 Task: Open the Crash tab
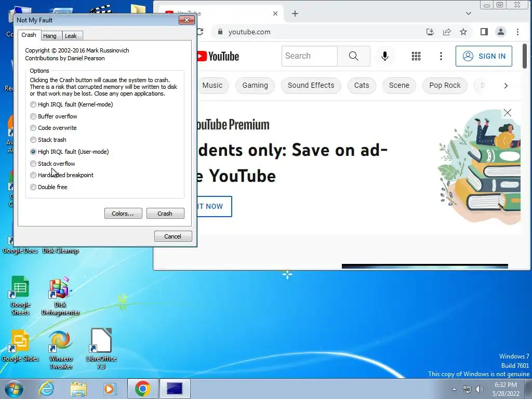[29, 35]
